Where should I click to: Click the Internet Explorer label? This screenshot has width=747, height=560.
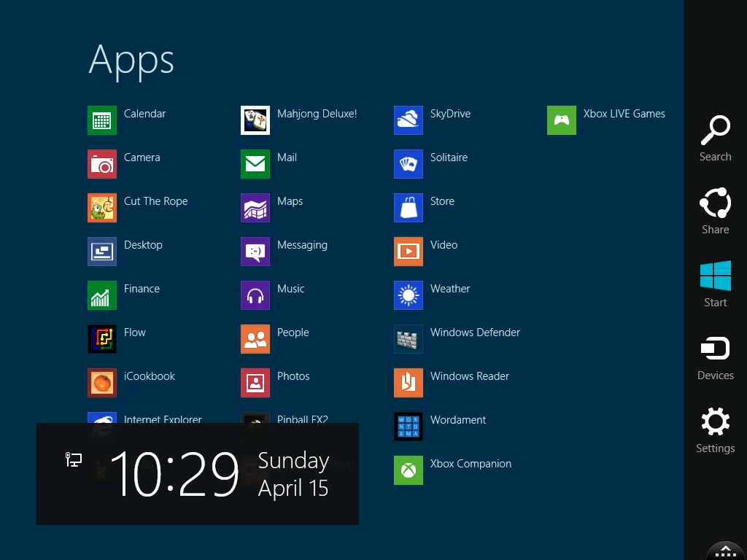click(x=163, y=419)
